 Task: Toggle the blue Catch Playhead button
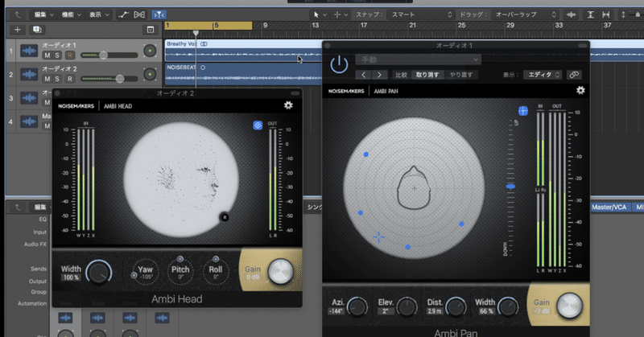coord(159,14)
